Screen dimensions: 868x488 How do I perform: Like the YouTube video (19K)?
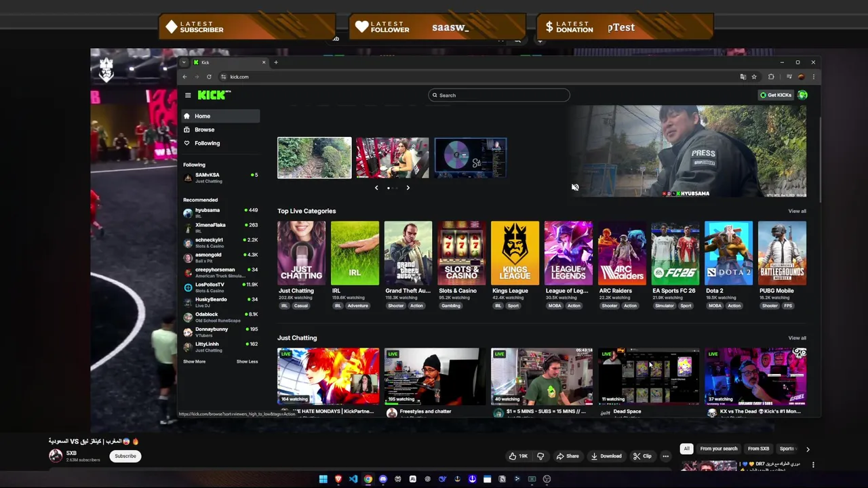click(517, 456)
